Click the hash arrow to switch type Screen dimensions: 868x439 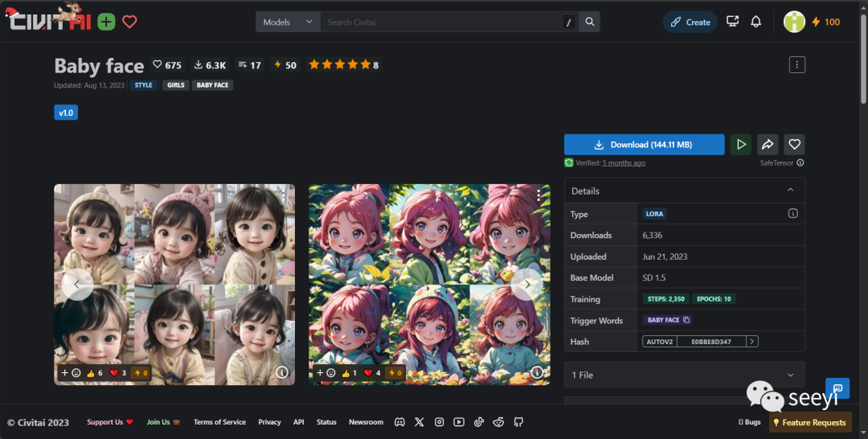[x=751, y=342]
